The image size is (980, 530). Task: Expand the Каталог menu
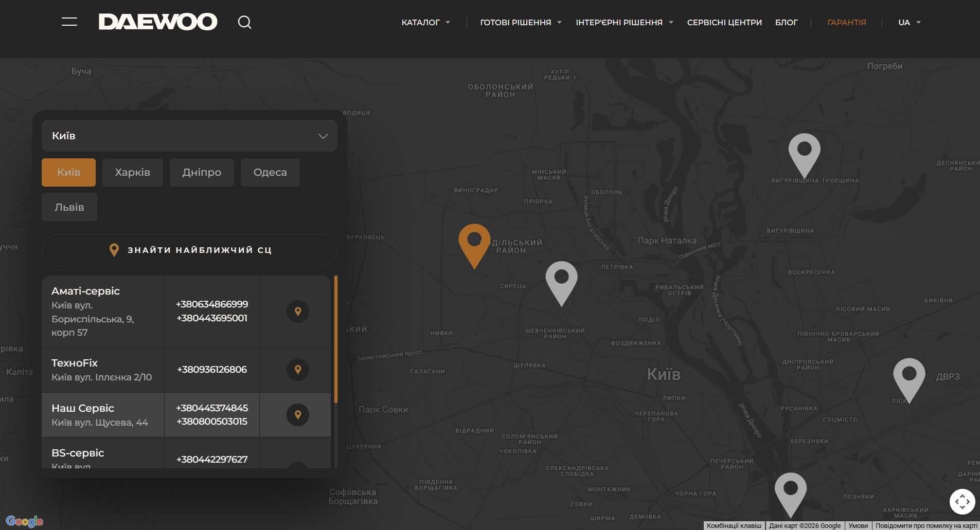coord(425,23)
